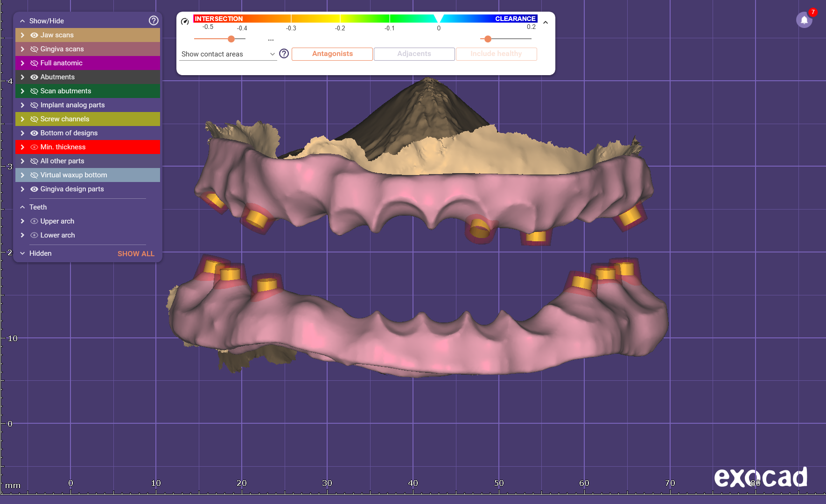This screenshot has height=504, width=826.
Task: Collapse the intersection clearance panel
Action: (546, 22)
